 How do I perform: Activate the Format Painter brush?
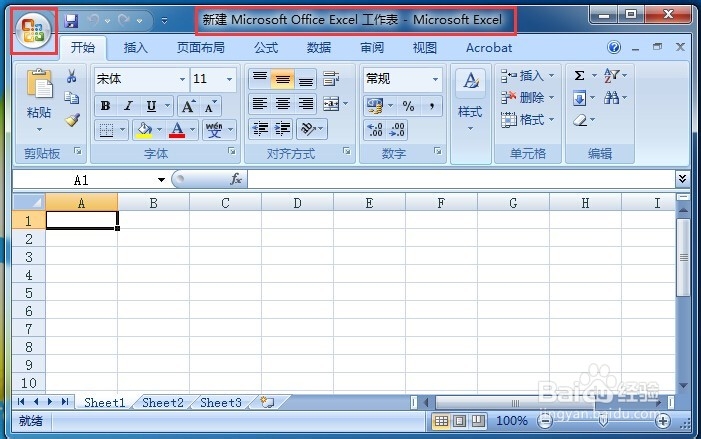(72, 119)
